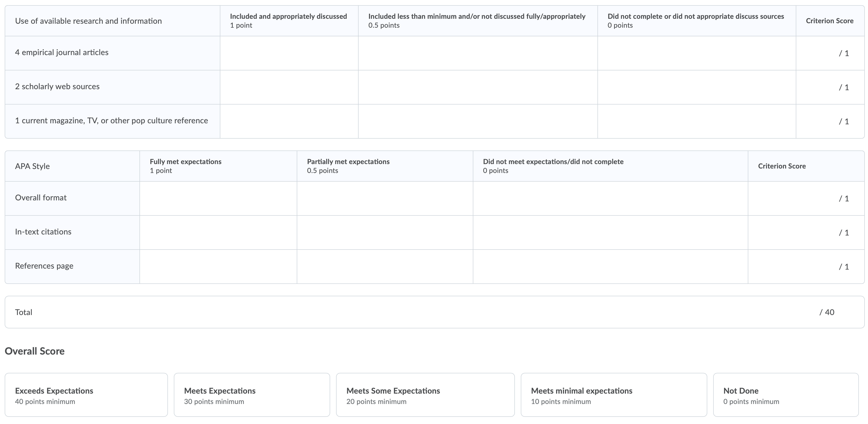Select 0 points cell for pop culture reference
Viewport: 868px width, 424px height.
coord(697,121)
